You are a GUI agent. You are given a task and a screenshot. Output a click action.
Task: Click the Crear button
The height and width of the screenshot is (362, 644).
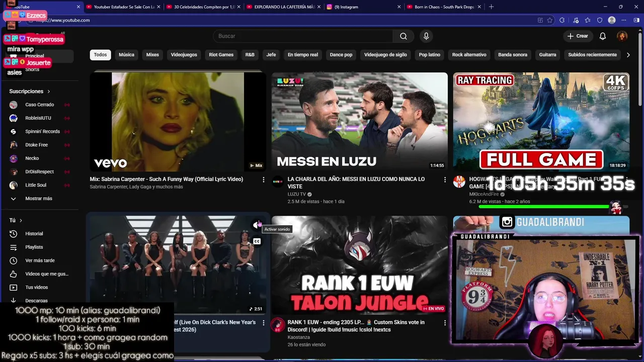[x=578, y=36]
